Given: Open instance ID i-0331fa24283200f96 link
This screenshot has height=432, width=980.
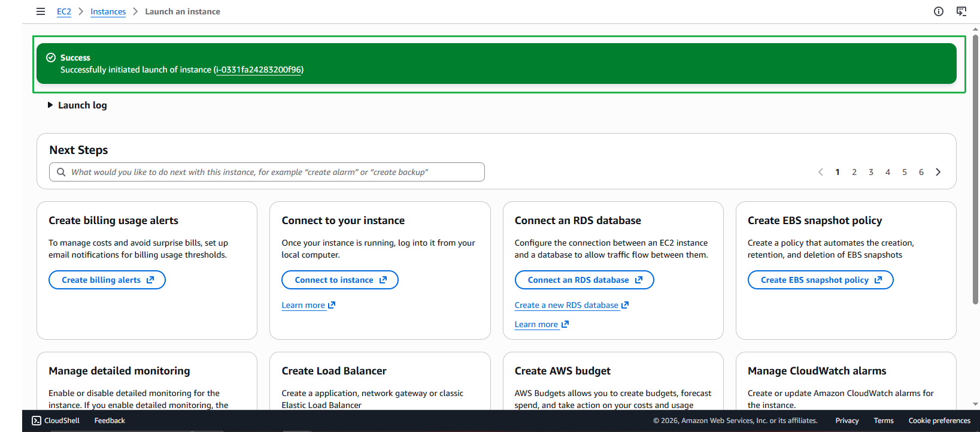Looking at the screenshot, I should 259,70.
